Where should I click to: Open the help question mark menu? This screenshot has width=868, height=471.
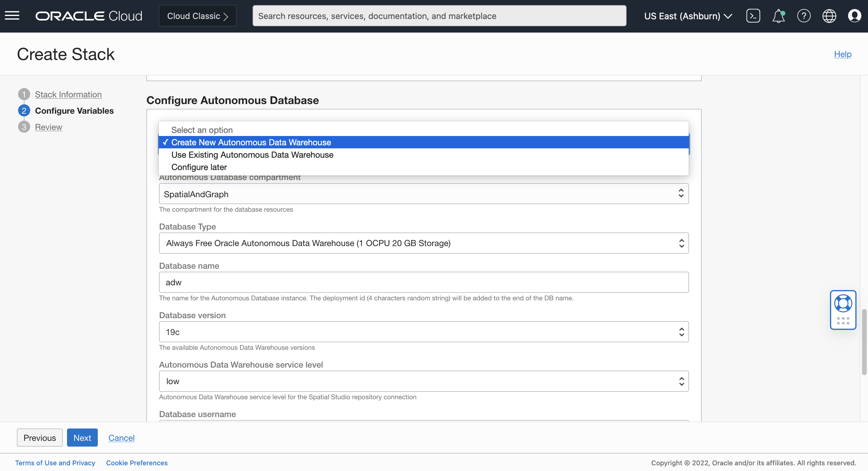804,15
